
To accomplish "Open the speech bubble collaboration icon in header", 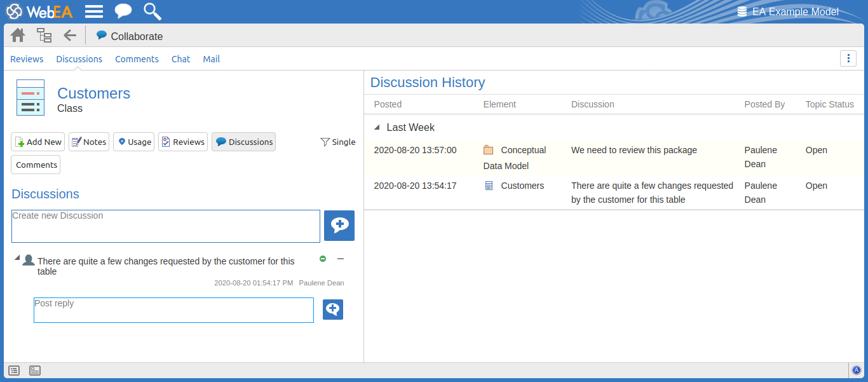I will pos(123,11).
